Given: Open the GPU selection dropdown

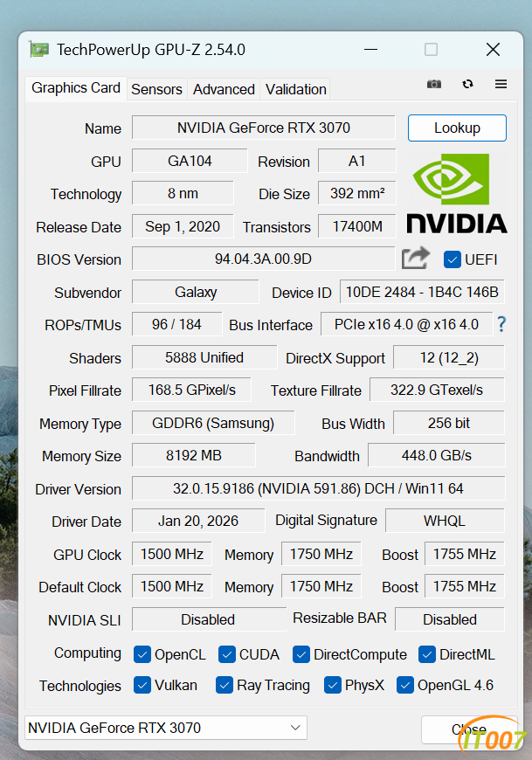Looking at the screenshot, I should point(166,728).
